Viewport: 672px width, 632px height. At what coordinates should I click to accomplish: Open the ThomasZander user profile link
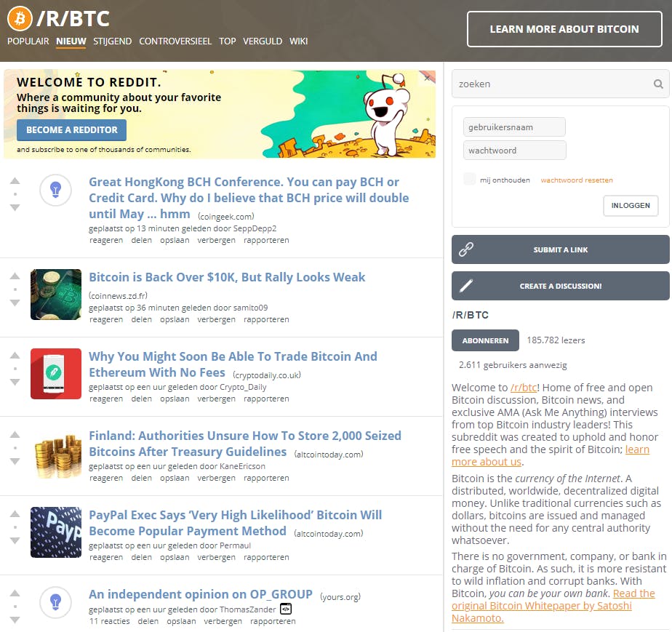coord(248,609)
